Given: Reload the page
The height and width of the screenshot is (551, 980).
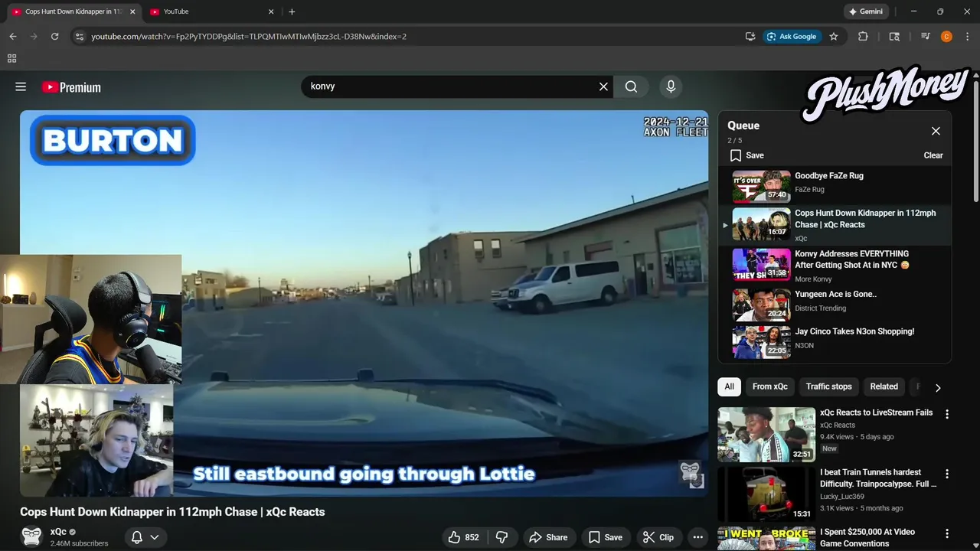Looking at the screenshot, I should pyautogui.click(x=54, y=36).
